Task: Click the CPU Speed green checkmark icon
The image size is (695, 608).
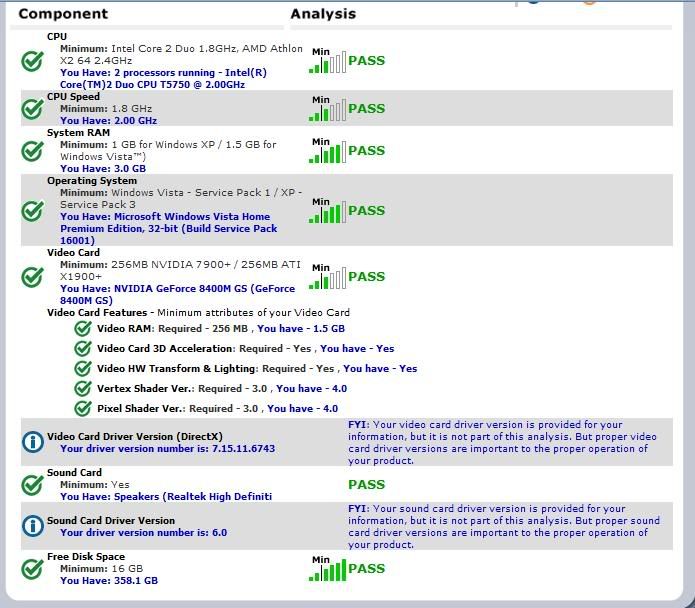Action: click(x=32, y=109)
